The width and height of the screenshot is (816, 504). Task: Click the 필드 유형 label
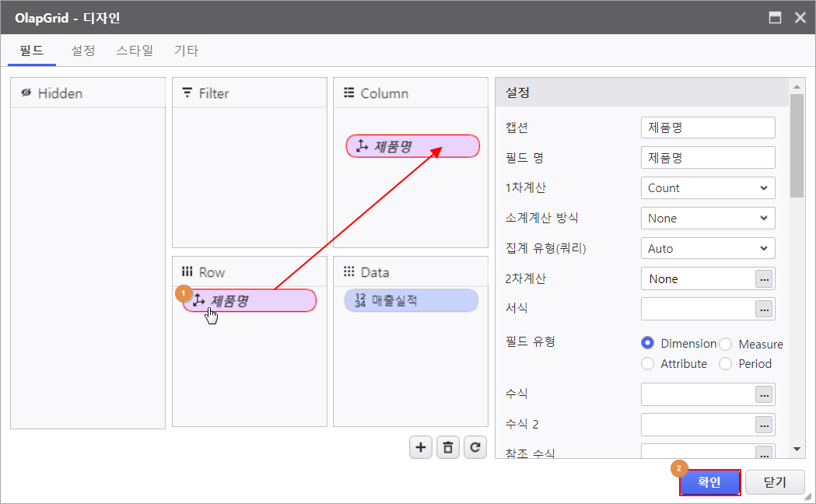click(531, 341)
